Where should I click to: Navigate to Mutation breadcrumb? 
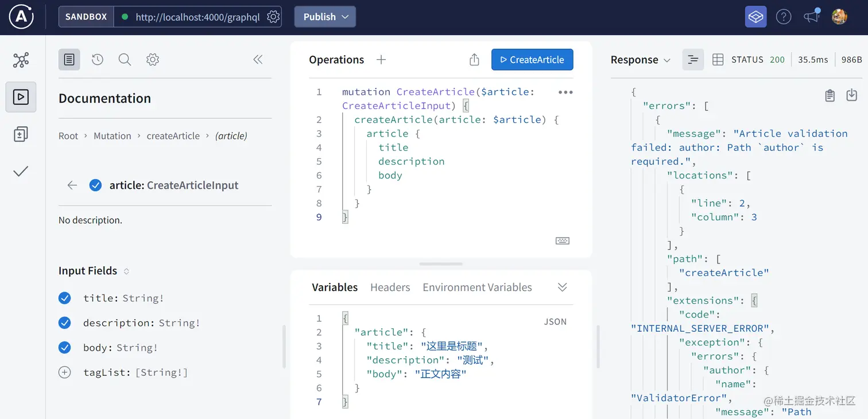click(x=113, y=136)
